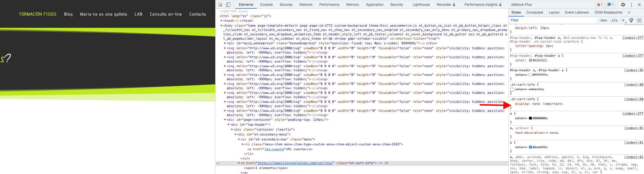This screenshot has height=174, width=644.
Task: Open rendering emulations paintbrush icon in Styles
Action: coord(631,20)
